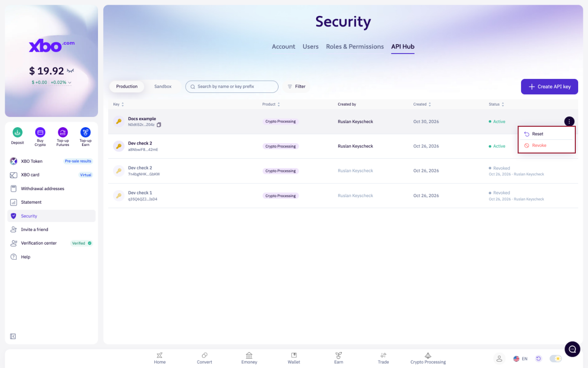Toggle the light/dark theme switch
588x368 pixels.
pyautogui.click(x=556, y=359)
